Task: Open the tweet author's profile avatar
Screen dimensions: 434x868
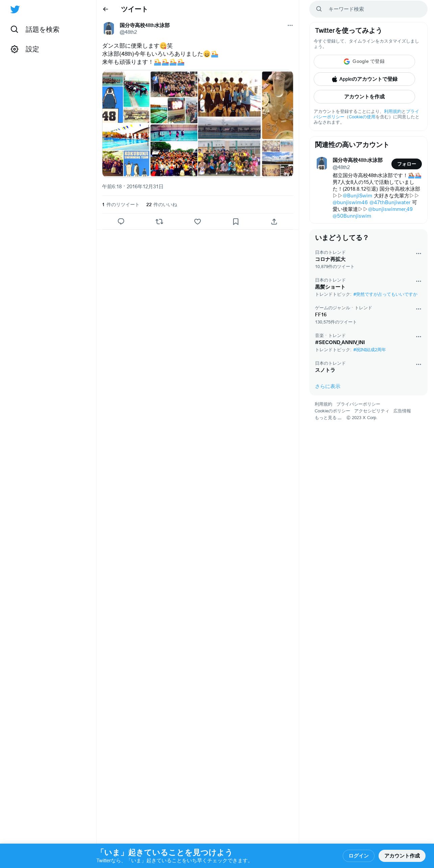Action: [x=109, y=29]
